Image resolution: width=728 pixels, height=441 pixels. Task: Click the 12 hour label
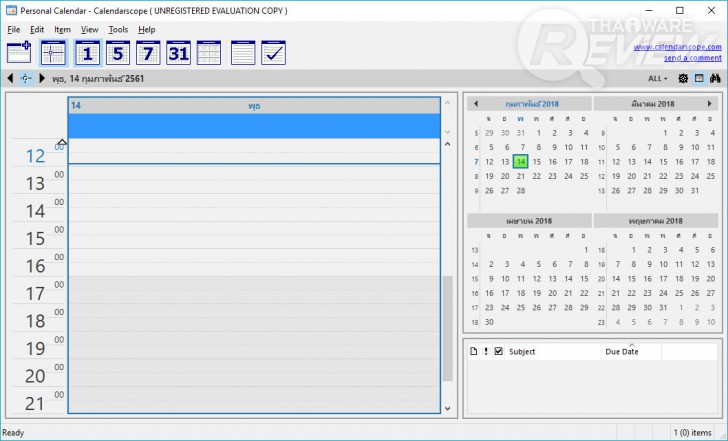[35, 156]
